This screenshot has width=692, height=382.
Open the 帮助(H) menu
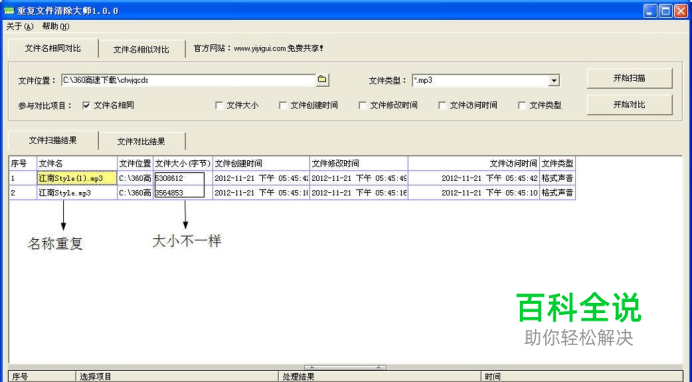click(x=56, y=26)
